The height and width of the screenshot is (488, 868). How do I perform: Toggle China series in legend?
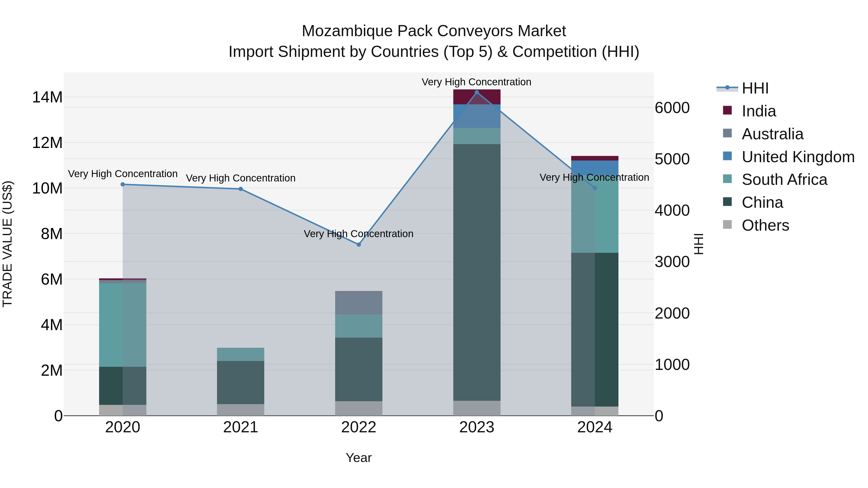tap(753, 202)
